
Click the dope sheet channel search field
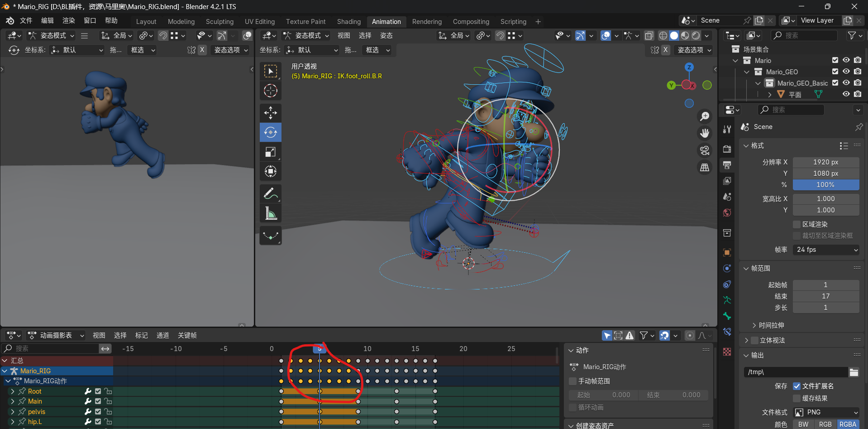click(50, 348)
